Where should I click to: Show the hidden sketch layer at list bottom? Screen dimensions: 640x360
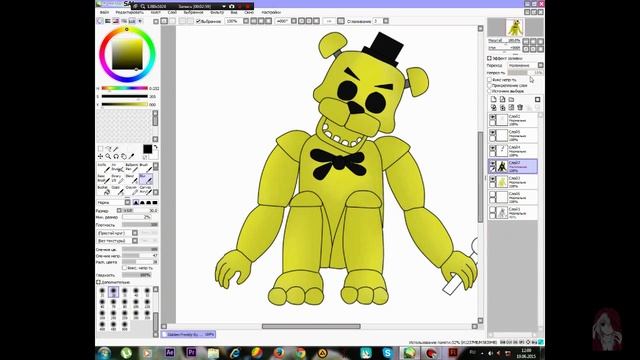(493, 210)
